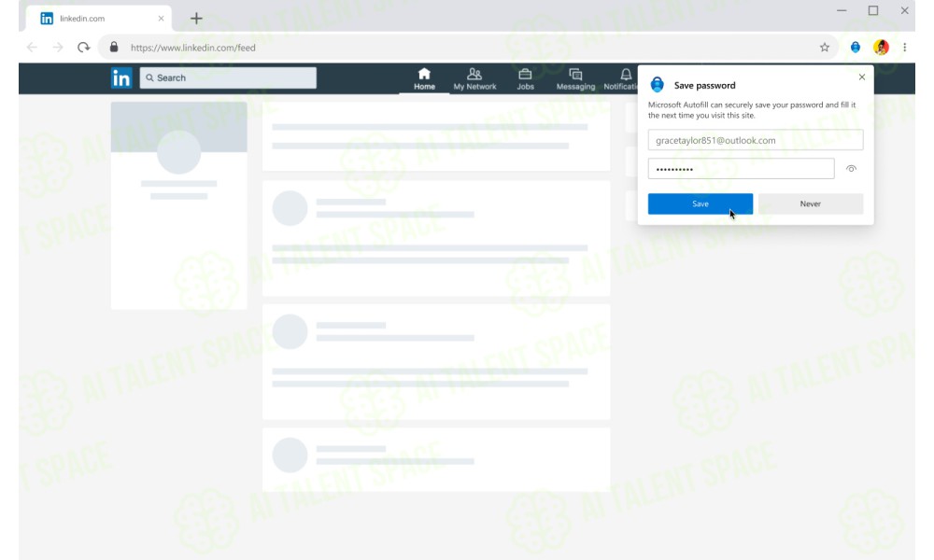This screenshot has width=934, height=560.
Task: Reload the LinkedIn page
Action: click(x=83, y=48)
